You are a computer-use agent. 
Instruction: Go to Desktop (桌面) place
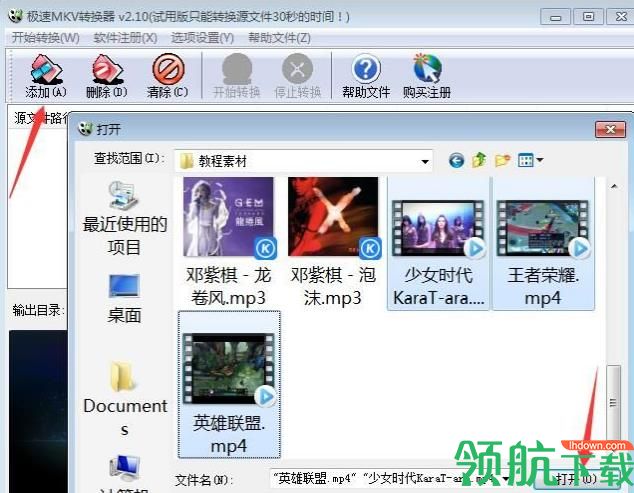pos(125,299)
